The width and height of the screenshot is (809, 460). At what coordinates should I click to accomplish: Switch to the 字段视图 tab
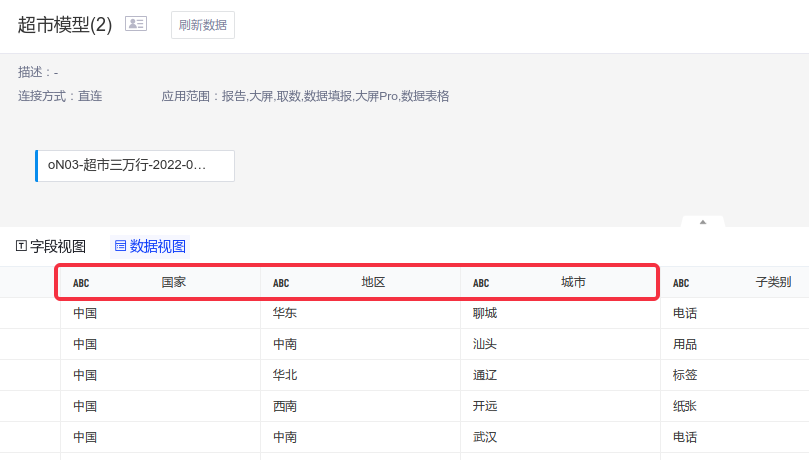pyautogui.click(x=51, y=246)
